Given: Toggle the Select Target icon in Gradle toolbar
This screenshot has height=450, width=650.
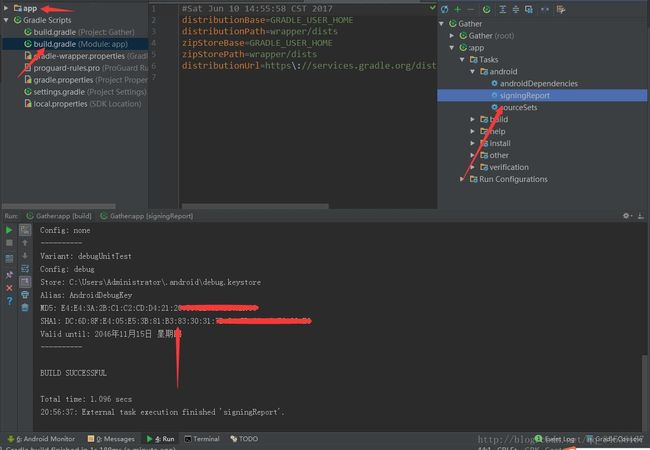Looking at the screenshot, I should (x=529, y=9).
